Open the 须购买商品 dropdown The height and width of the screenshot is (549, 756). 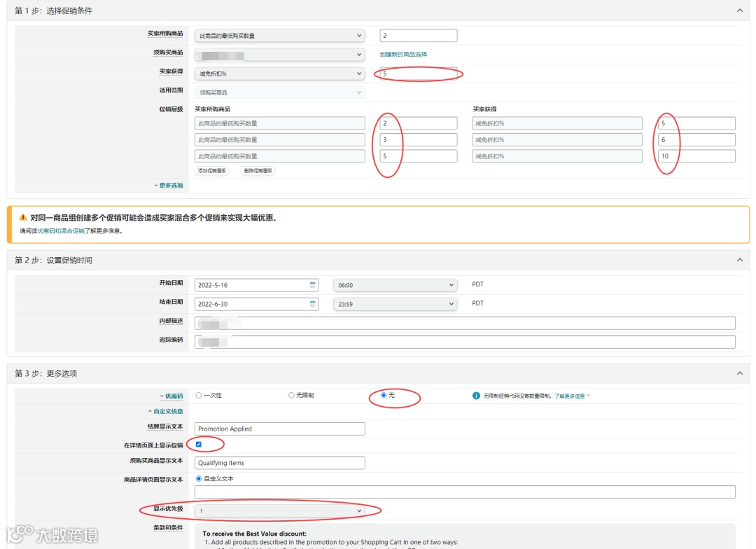(x=279, y=55)
